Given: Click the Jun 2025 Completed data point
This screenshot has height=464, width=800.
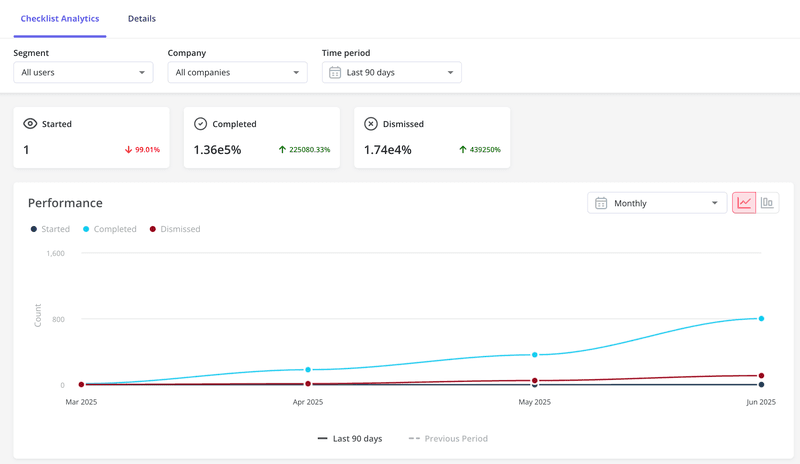Looking at the screenshot, I should [x=761, y=319].
